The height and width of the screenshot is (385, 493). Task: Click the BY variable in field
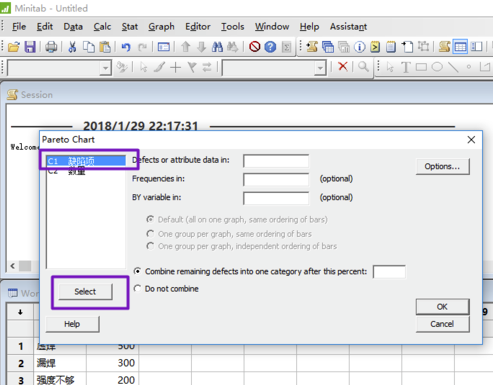point(276,198)
